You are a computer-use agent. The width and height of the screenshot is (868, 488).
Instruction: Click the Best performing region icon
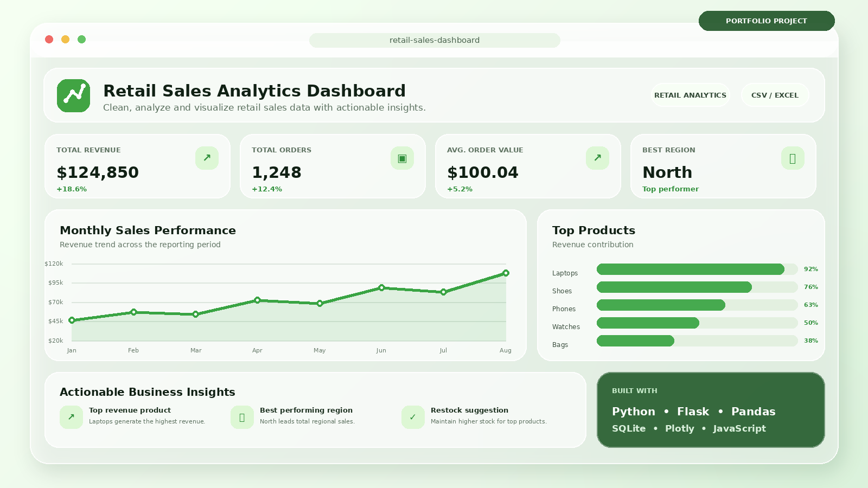(x=242, y=417)
